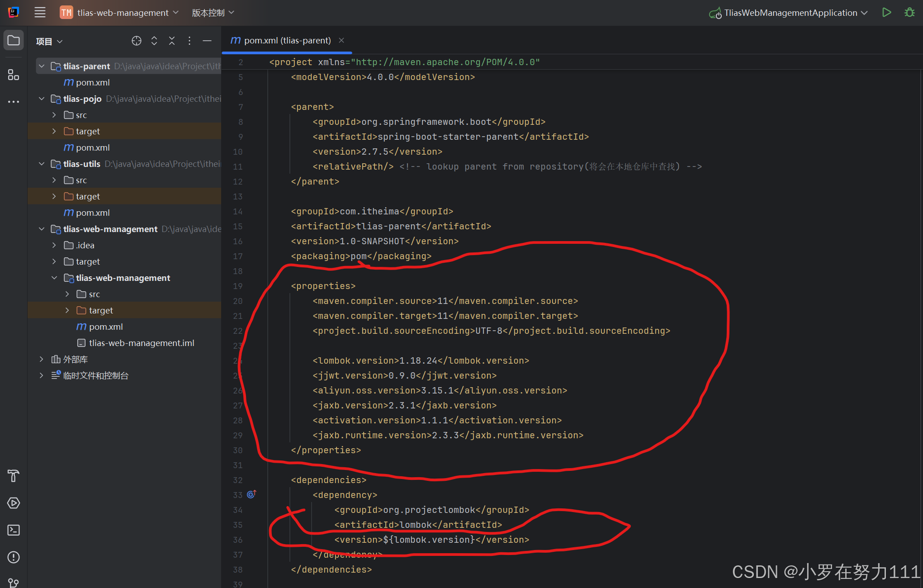This screenshot has width=923, height=588.
Task: Click the Select Opened File crosshair icon
Action: [x=137, y=41]
